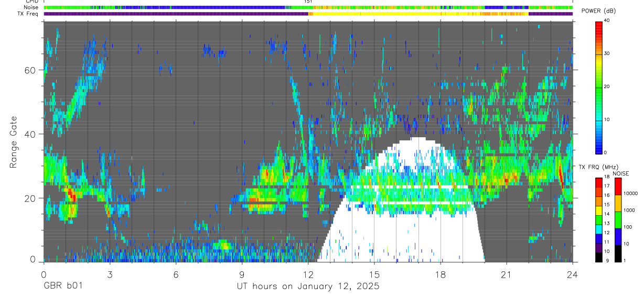Click the 21 tick on the UT hours axis
Viewport: 644px width, 297px height.
pos(507,274)
